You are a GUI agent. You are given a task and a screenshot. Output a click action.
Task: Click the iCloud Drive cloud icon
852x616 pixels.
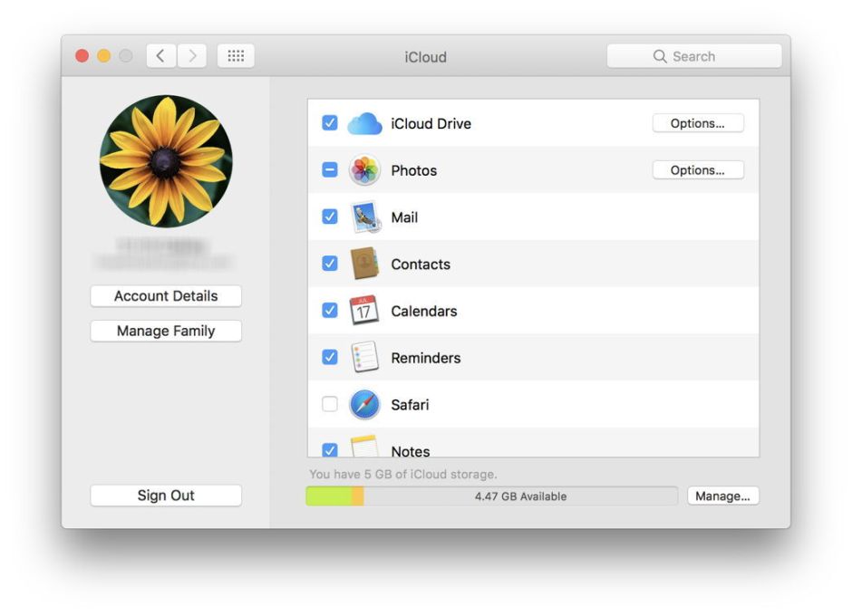tap(363, 123)
